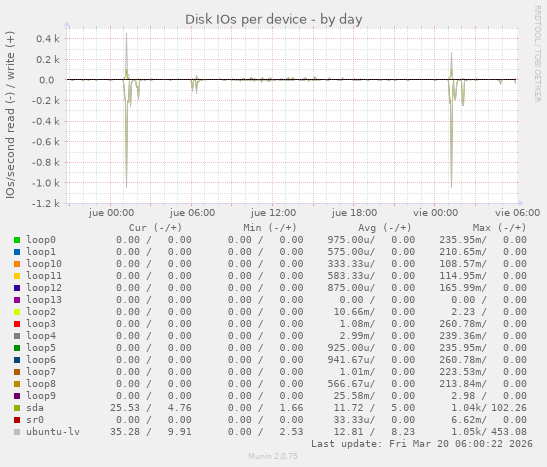Screen dimensions: 547x467
Task: Click the loop0 green color swatch
Action: pyautogui.click(x=17, y=240)
